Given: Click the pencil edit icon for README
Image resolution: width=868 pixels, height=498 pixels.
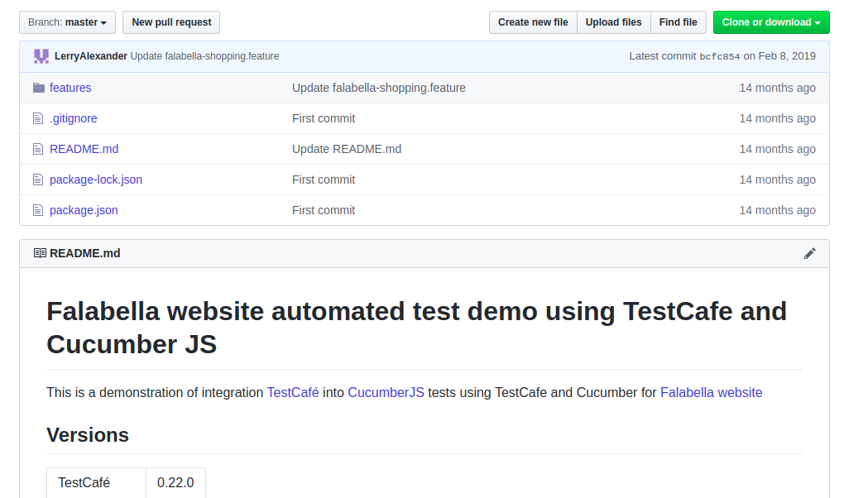Looking at the screenshot, I should coord(809,253).
